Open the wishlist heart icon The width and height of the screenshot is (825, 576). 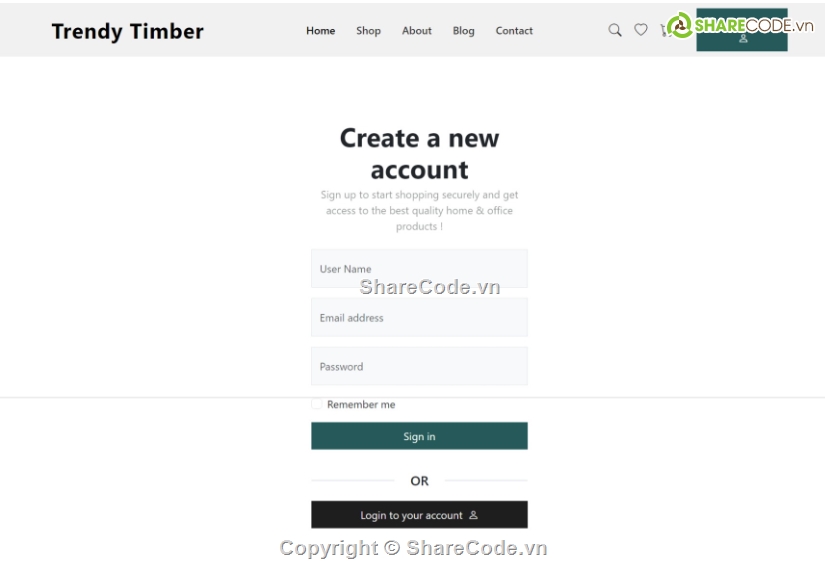pyautogui.click(x=640, y=30)
